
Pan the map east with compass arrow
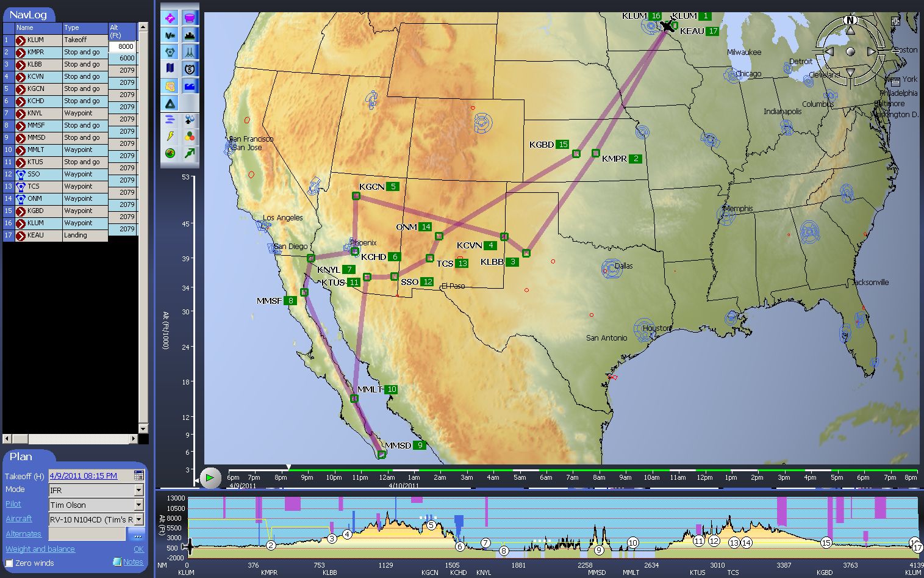[872, 52]
